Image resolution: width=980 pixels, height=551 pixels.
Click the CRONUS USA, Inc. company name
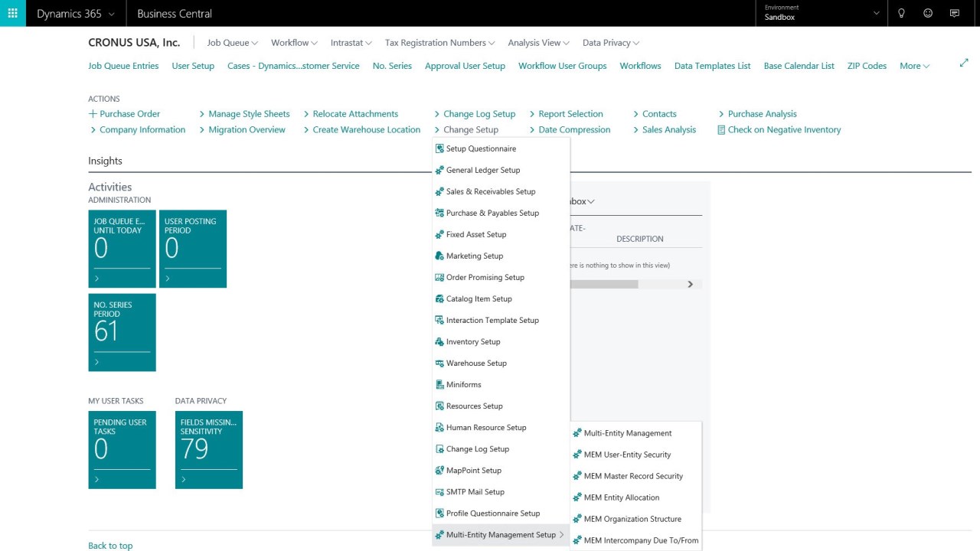pyautogui.click(x=134, y=43)
